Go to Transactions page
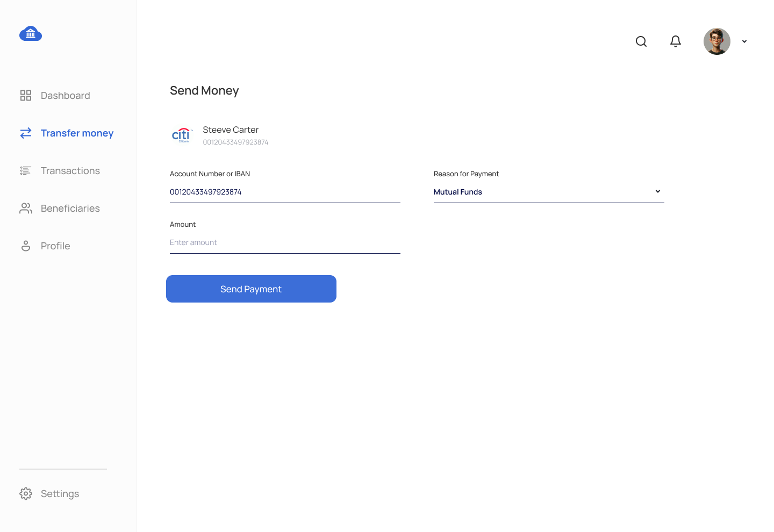Image resolution: width=774 pixels, height=532 pixels. 70,171
